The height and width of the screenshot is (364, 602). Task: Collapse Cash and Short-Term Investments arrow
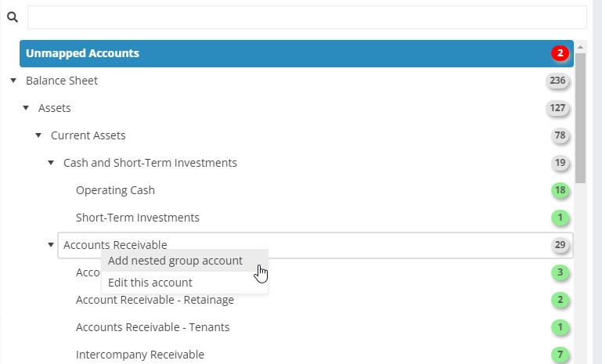click(x=51, y=163)
